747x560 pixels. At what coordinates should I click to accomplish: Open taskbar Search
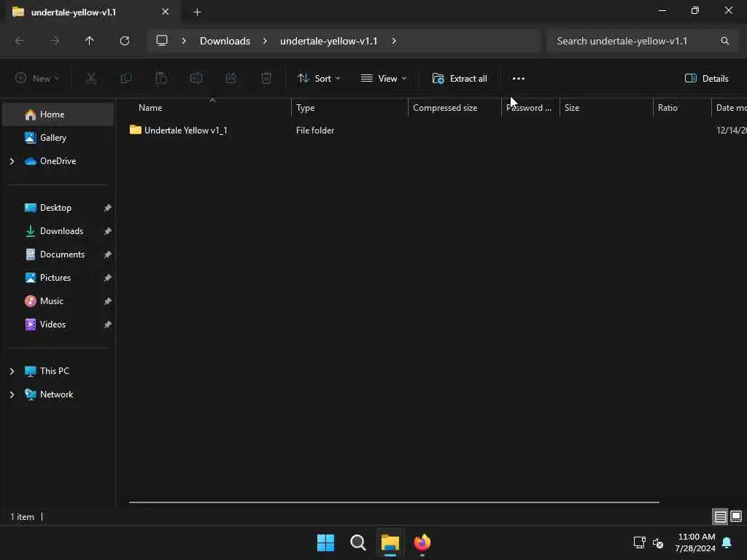pos(357,542)
